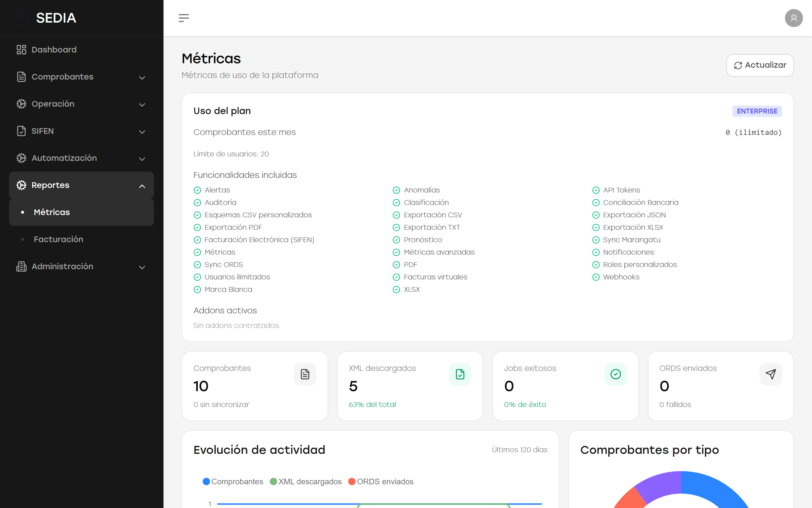Click the check icon beside Métricas avanzadas

pyautogui.click(x=396, y=252)
